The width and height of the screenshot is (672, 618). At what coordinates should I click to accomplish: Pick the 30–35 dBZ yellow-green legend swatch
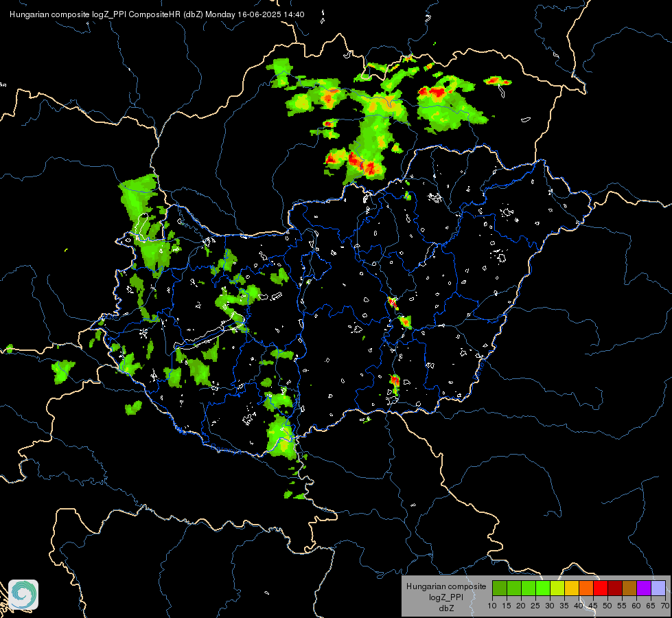pyautogui.click(x=557, y=588)
